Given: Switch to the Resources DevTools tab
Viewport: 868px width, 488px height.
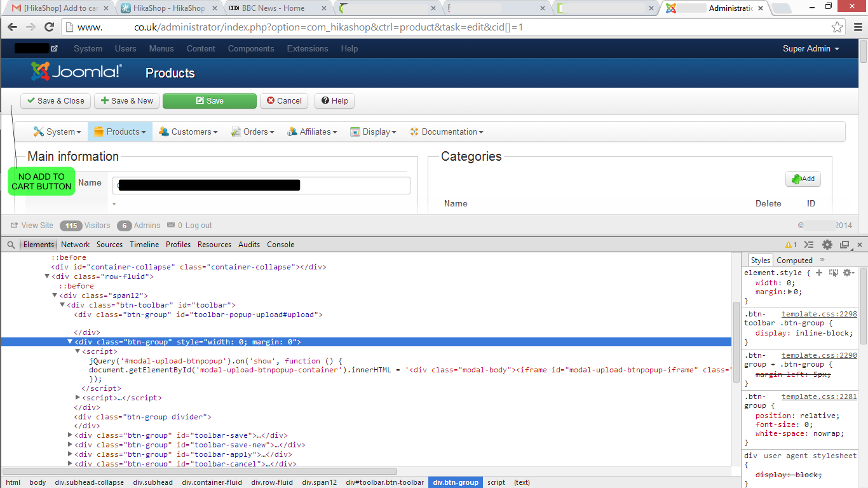Looking at the screenshot, I should [214, 245].
